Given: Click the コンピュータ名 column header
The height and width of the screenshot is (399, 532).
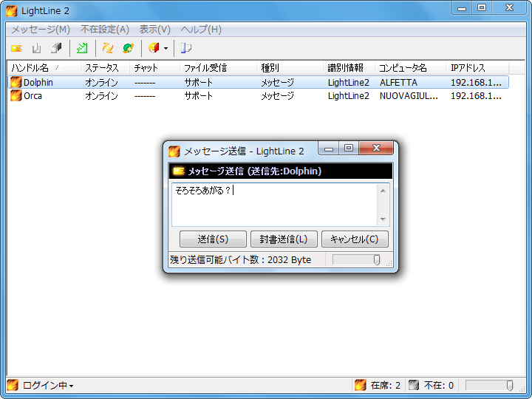Looking at the screenshot, I should (410, 68).
